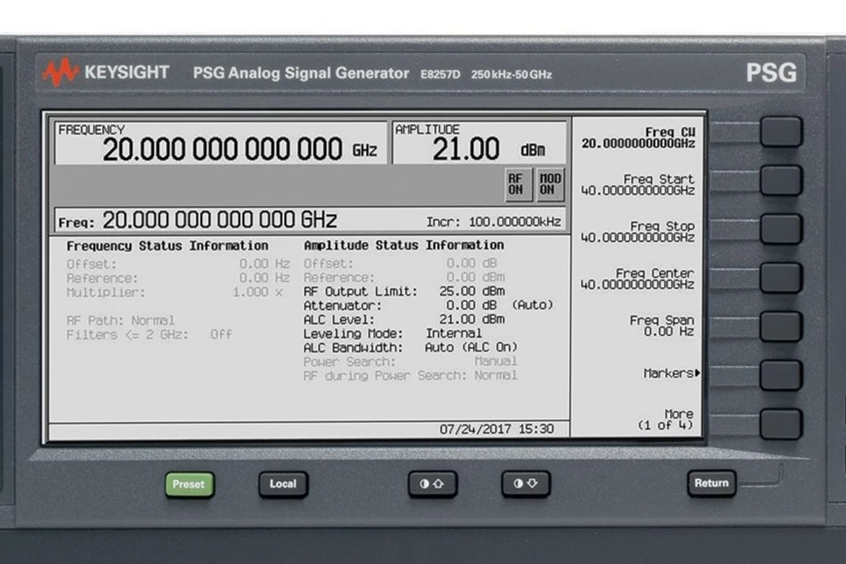846x564 pixels.
Task: Click the FREQUENCY 20 GHz display field
Action: [x=221, y=143]
